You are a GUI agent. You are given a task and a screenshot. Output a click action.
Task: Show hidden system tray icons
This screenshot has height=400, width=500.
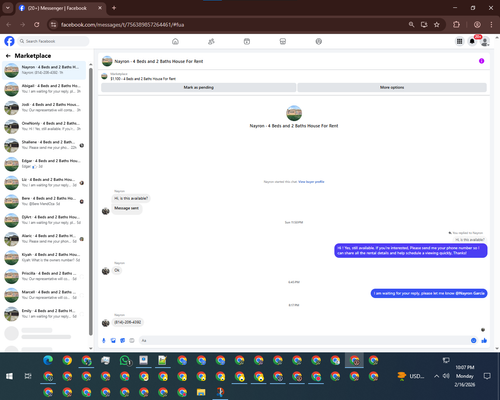[436, 376]
